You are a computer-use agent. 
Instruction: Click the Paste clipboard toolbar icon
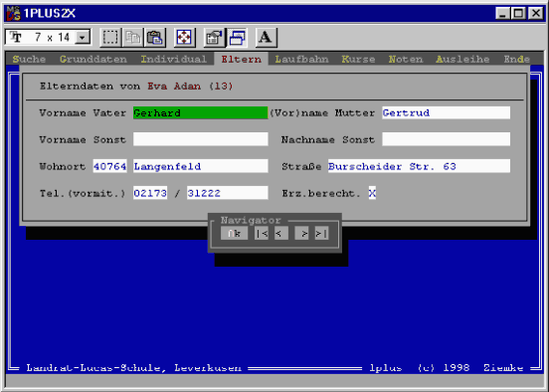[155, 37]
